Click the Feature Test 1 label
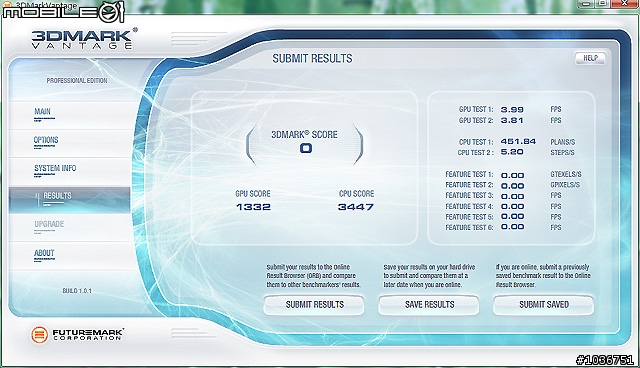 (x=469, y=174)
